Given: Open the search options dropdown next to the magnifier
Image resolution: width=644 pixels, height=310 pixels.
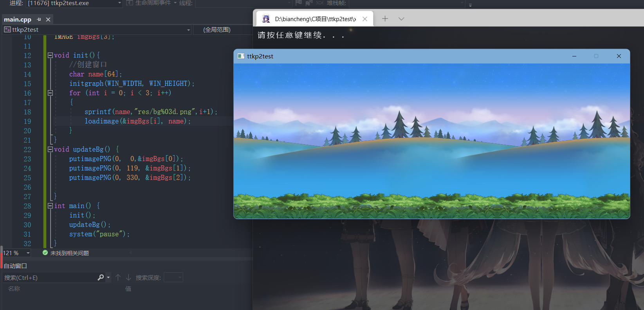Looking at the screenshot, I should (108, 277).
